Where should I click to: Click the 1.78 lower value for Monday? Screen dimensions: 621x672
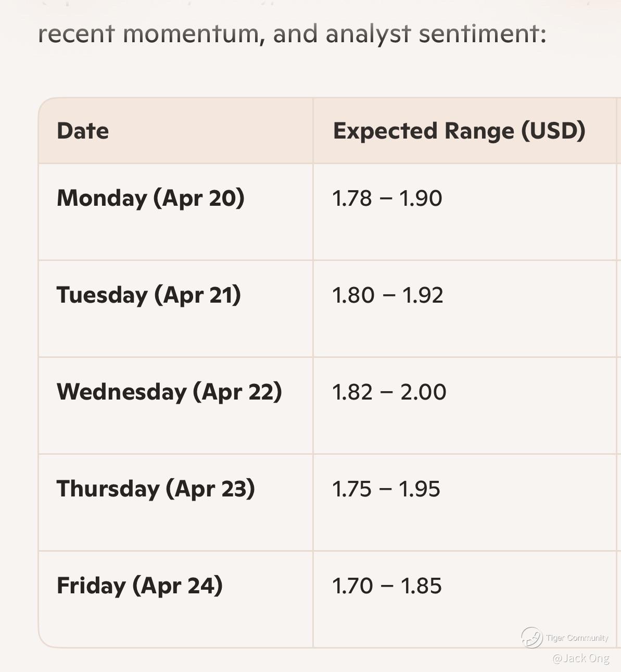(352, 198)
